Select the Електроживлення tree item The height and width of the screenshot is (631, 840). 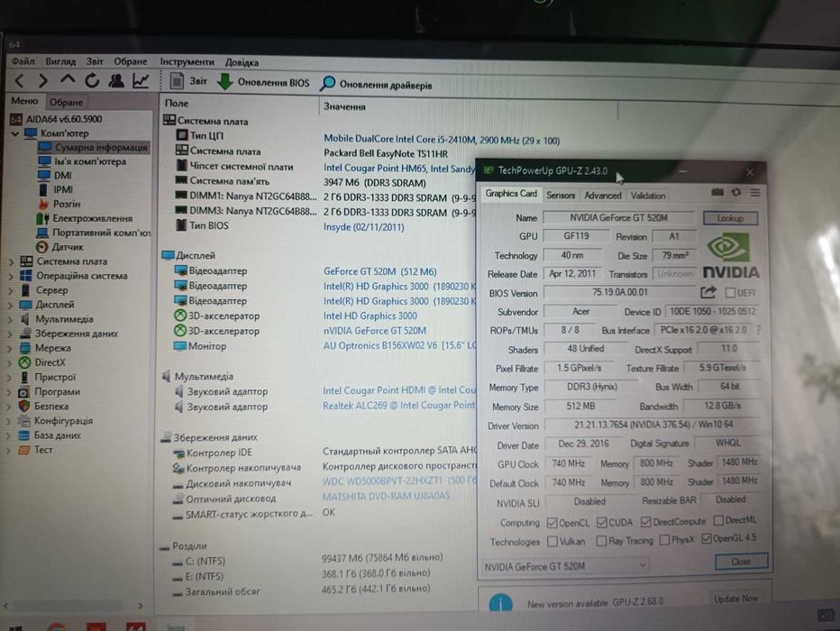(x=85, y=218)
